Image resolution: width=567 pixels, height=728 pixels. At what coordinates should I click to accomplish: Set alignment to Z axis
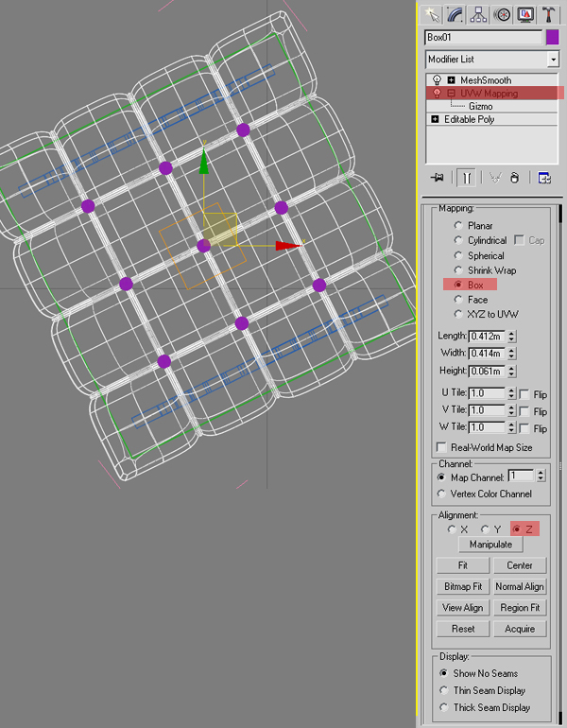pyautogui.click(x=517, y=529)
